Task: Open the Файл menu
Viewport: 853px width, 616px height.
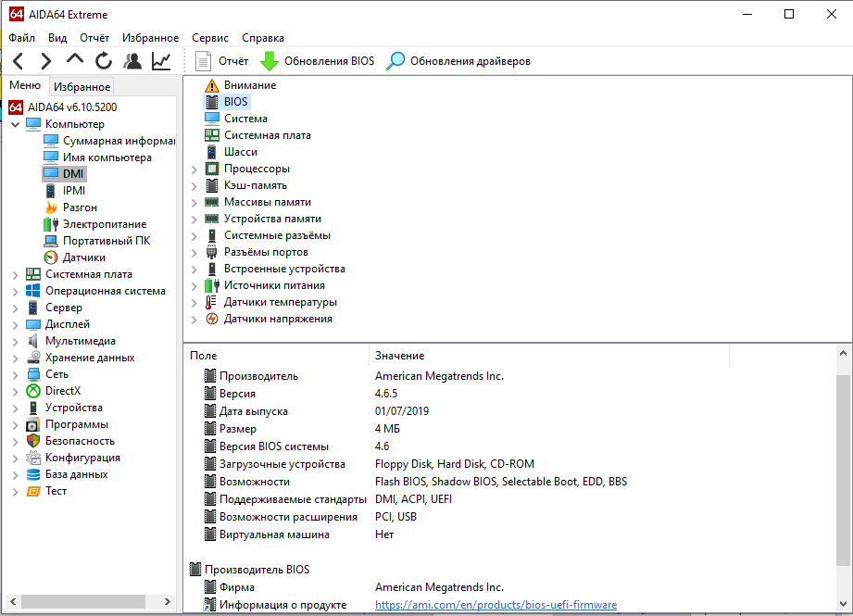Action: point(21,38)
